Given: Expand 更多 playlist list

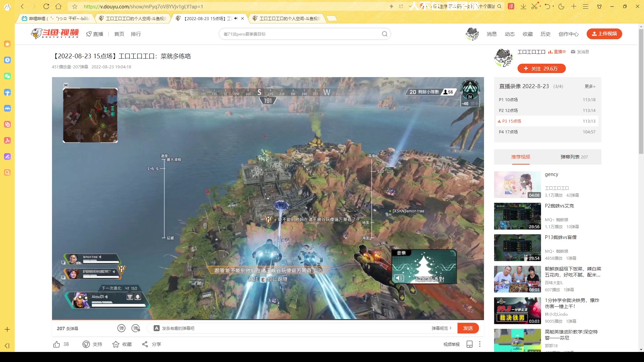Looking at the screenshot, I should 590,86.
